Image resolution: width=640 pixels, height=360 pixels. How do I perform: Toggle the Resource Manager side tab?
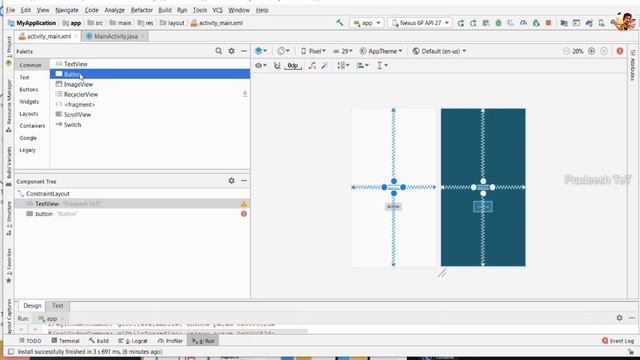pos(9,105)
